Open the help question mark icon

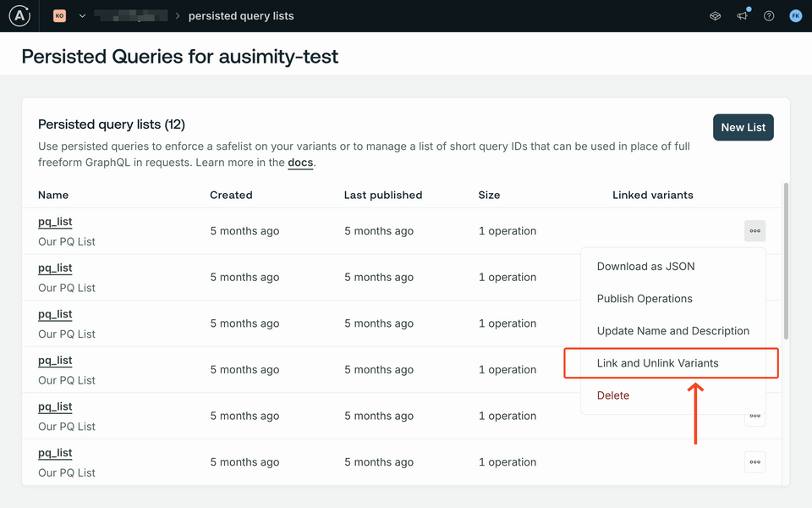769,16
